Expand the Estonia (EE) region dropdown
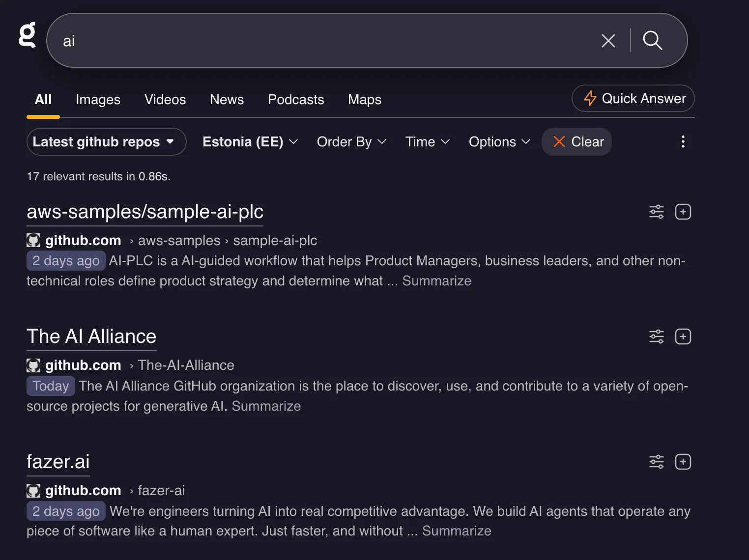 [x=250, y=142]
